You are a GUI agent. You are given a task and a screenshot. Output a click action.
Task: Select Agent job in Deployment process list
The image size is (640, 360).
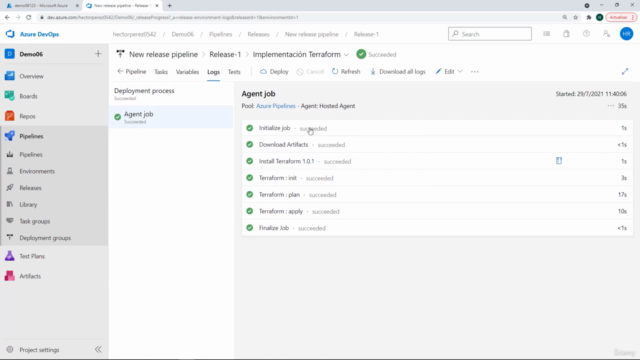pyautogui.click(x=171, y=117)
